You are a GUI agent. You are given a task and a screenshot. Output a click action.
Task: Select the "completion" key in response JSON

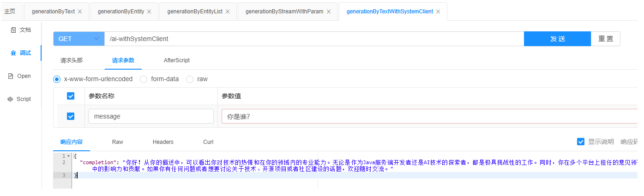(97, 162)
